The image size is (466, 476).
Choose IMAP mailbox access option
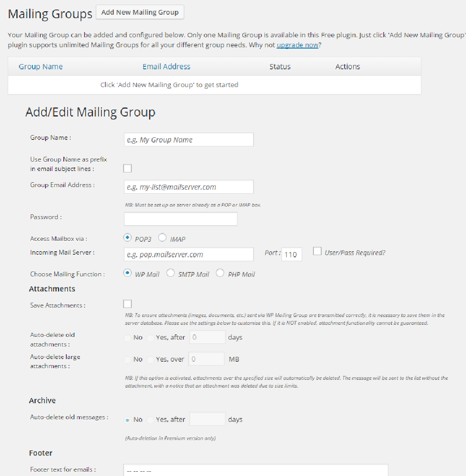(162, 237)
